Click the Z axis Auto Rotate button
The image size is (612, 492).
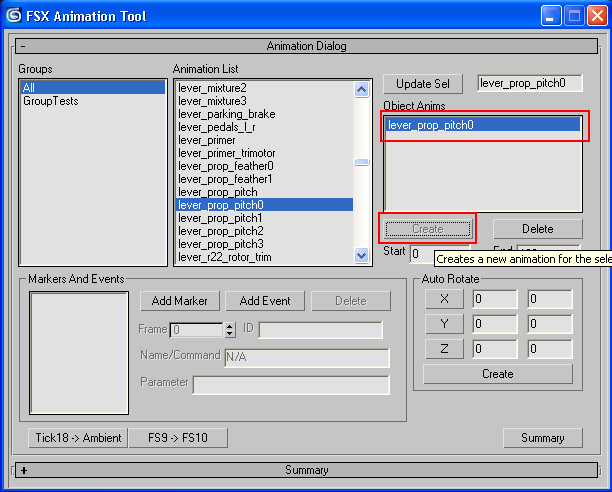click(444, 349)
